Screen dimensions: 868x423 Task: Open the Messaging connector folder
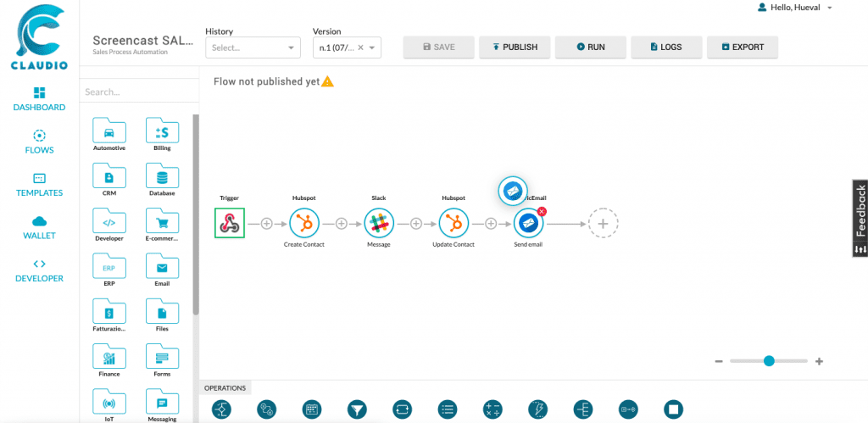[x=162, y=406]
